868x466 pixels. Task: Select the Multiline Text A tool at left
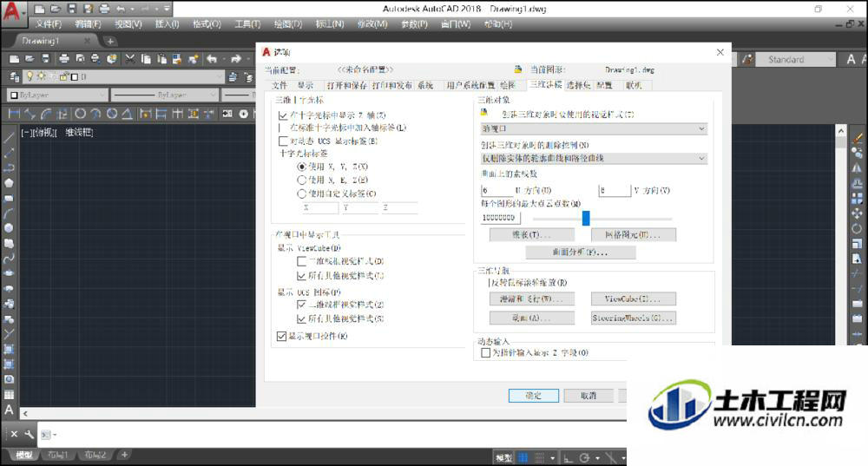(9, 410)
